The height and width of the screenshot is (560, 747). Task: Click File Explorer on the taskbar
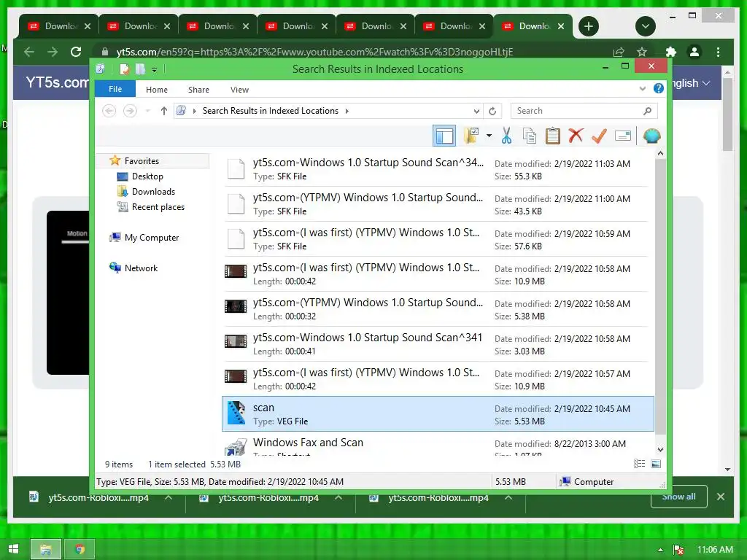[46, 550]
